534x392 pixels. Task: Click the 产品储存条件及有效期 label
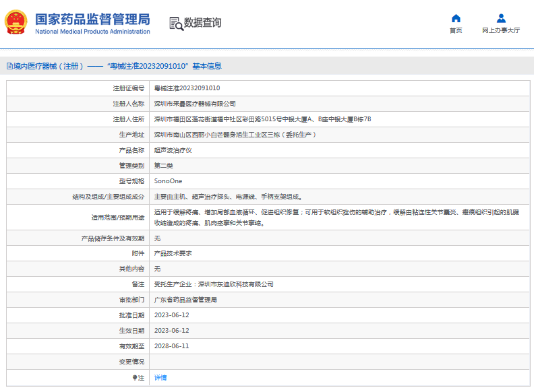click(113, 238)
